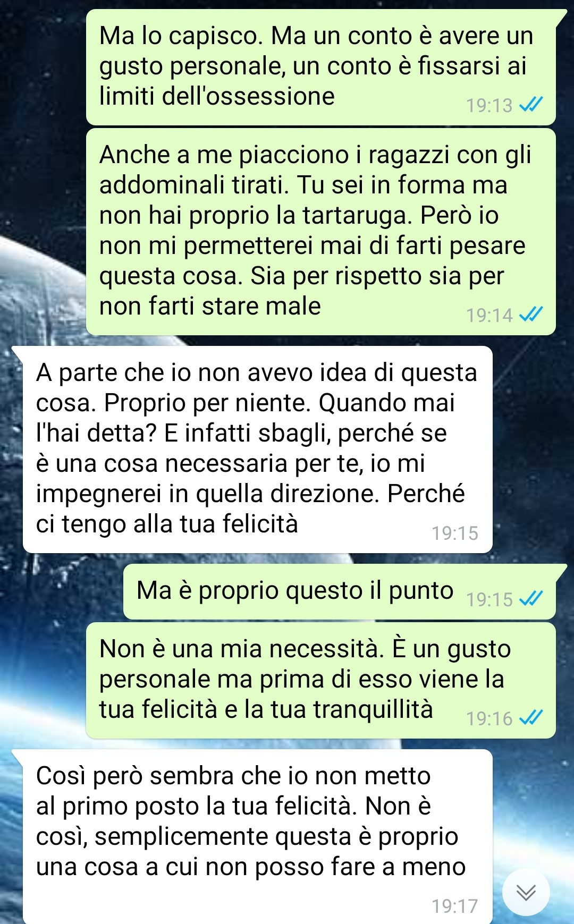Viewport: 574px width, 924px height.
Task: Click the blue read ticks at 19:16
Action: coord(530,718)
